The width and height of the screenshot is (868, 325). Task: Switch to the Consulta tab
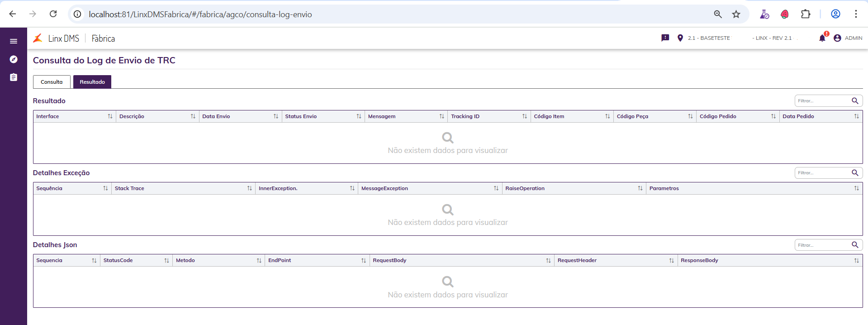52,82
